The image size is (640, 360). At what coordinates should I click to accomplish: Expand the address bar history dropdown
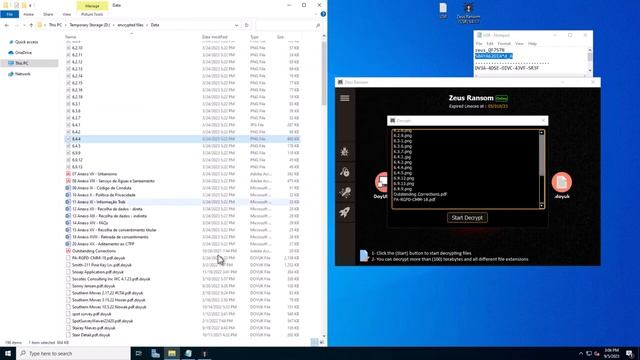point(236,25)
